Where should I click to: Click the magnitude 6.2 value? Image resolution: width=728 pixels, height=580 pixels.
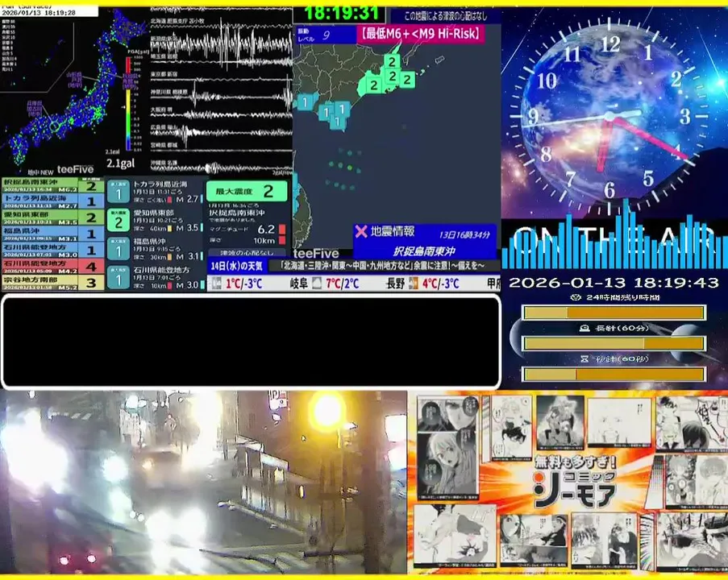click(266, 230)
